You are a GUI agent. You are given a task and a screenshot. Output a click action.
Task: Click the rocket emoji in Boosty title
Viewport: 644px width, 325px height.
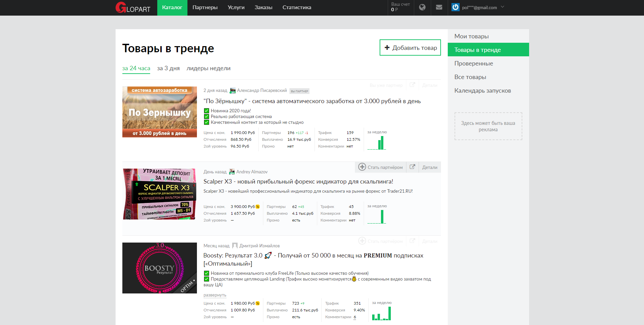click(x=268, y=255)
